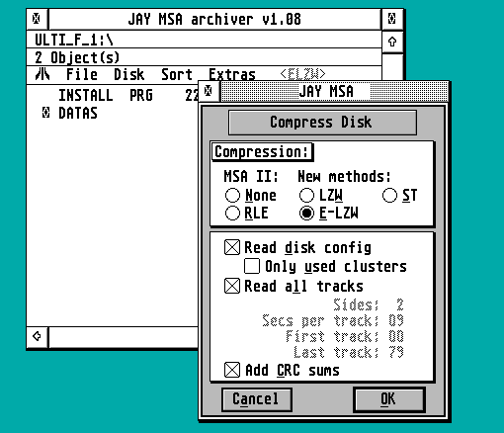
Task: Click the left arrow scroll icon
Action: [x=37, y=336]
